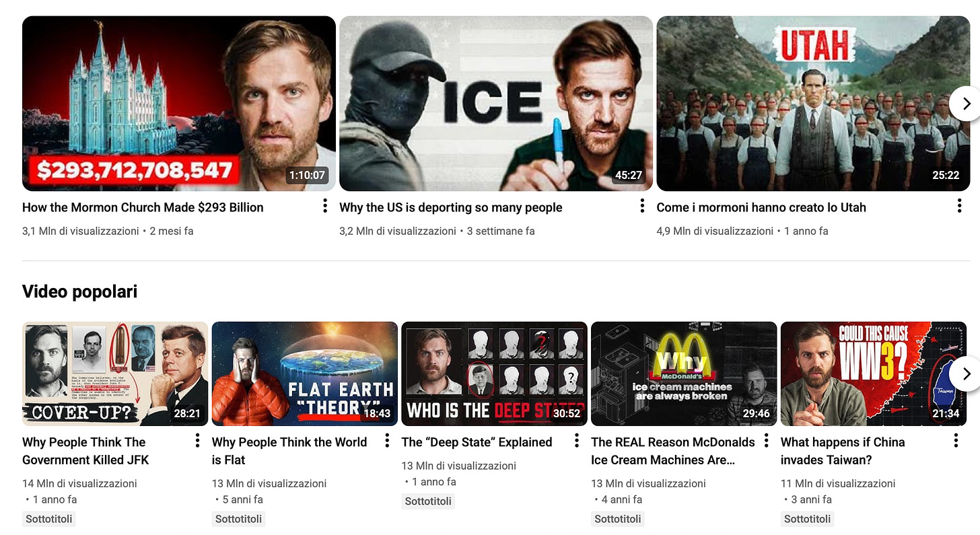Screen dimensions: 980x535
Task: Open title What happens if China invades Taiwan?
Action: pos(843,451)
